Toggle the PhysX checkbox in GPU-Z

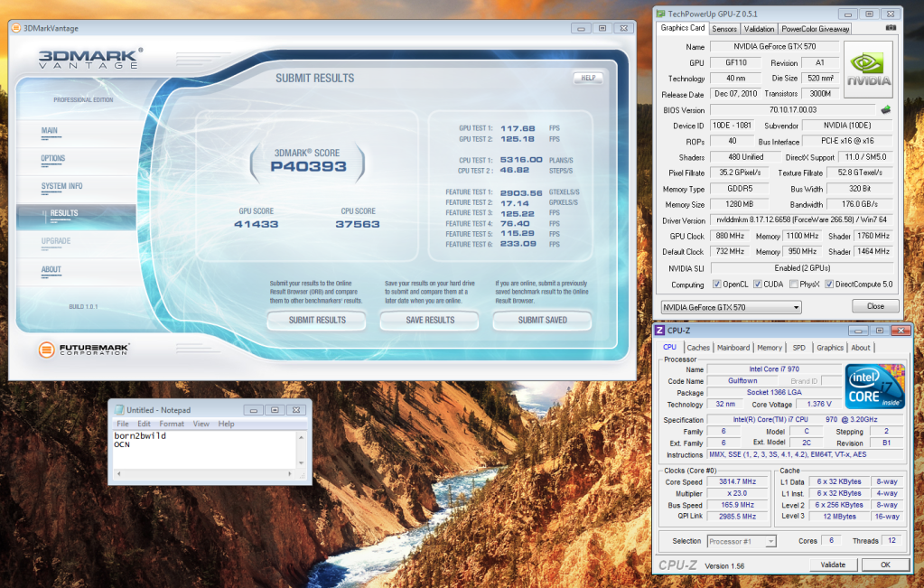coord(794,284)
